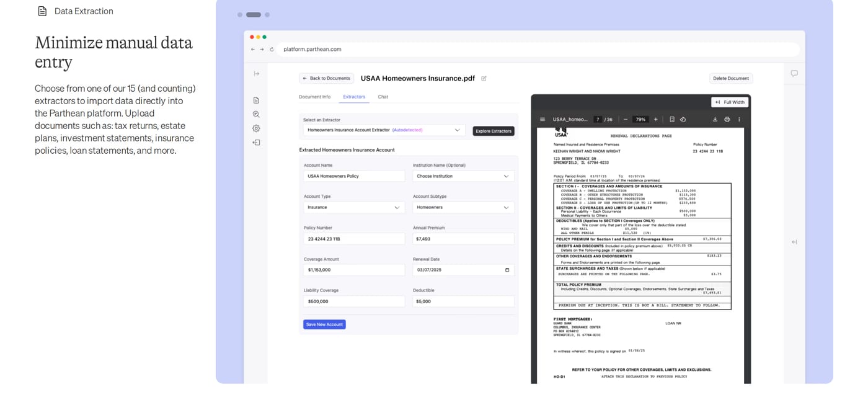Open PDF viewer more options menu
The width and height of the screenshot is (868, 418).
click(738, 119)
